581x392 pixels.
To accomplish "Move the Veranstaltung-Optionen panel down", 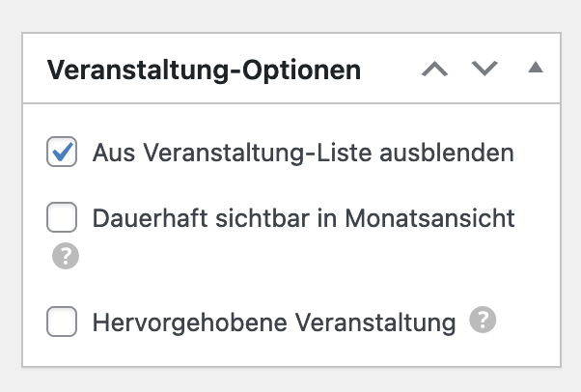I will click(484, 70).
